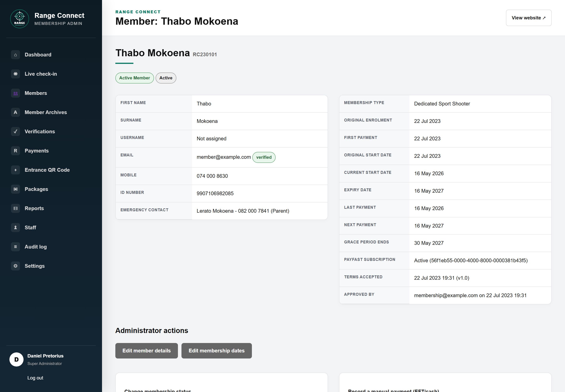Click the Staff person icon
Viewport: 565px width, 392px height.
(15, 227)
